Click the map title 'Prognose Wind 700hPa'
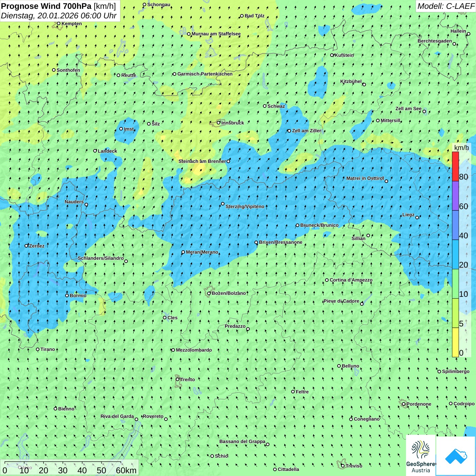This screenshot has width=476, height=476. pyautogui.click(x=46, y=6)
